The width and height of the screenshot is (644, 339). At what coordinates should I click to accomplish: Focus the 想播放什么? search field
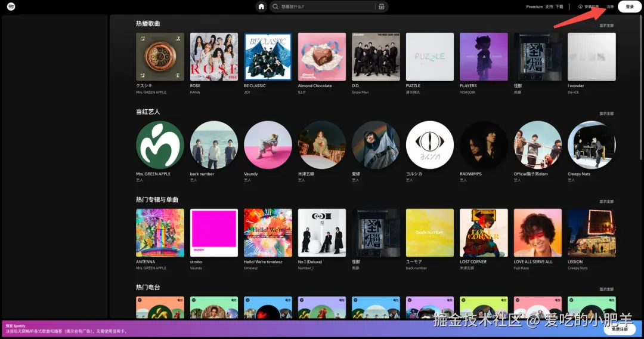point(329,7)
